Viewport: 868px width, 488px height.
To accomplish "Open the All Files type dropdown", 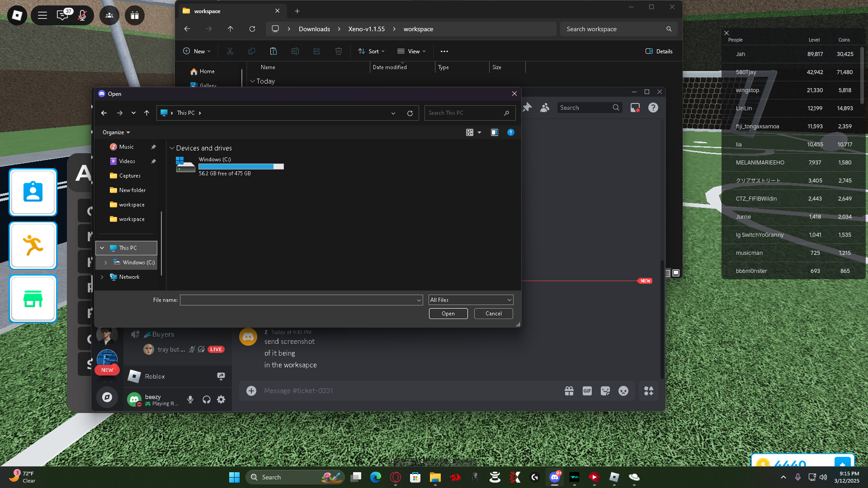I will (471, 300).
